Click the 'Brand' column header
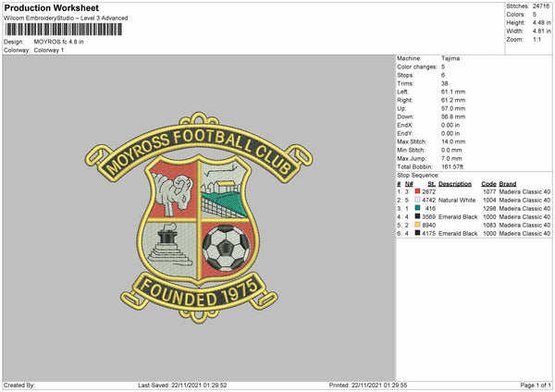The width and height of the screenshot is (555, 392). point(508,184)
